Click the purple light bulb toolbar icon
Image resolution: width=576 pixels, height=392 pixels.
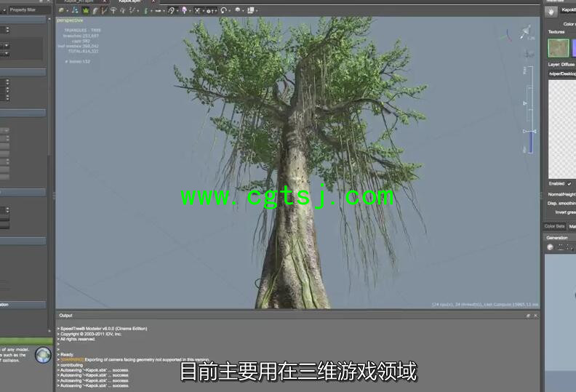click(184, 11)
